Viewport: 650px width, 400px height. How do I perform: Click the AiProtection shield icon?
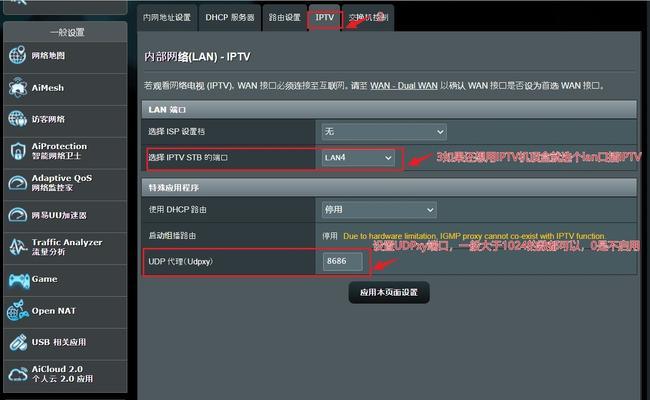tap(18, 151)
